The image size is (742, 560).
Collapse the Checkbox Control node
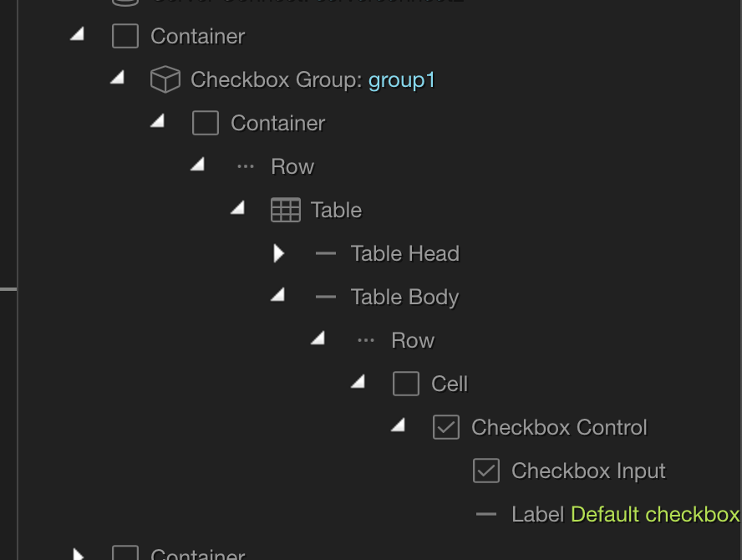click(x=399, y=425)
